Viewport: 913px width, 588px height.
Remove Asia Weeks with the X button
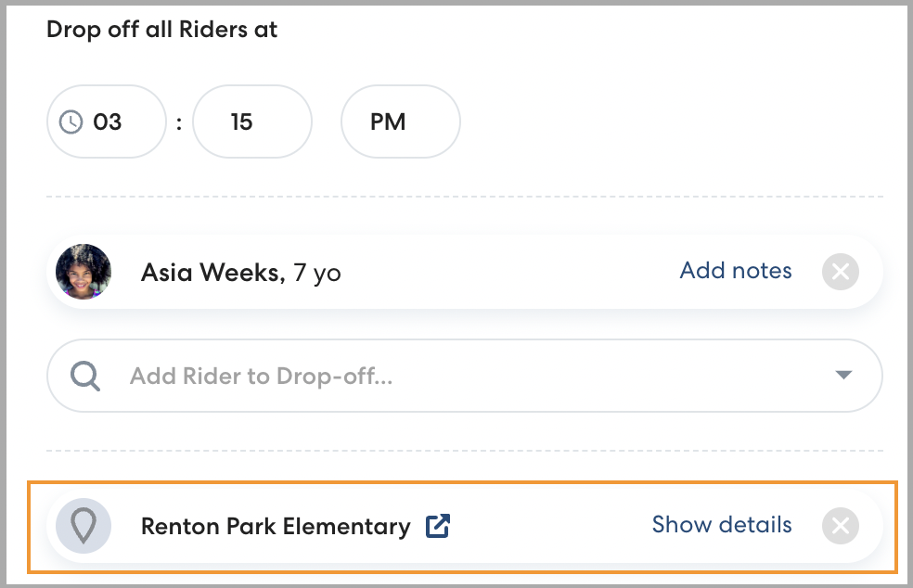(840, 272)
